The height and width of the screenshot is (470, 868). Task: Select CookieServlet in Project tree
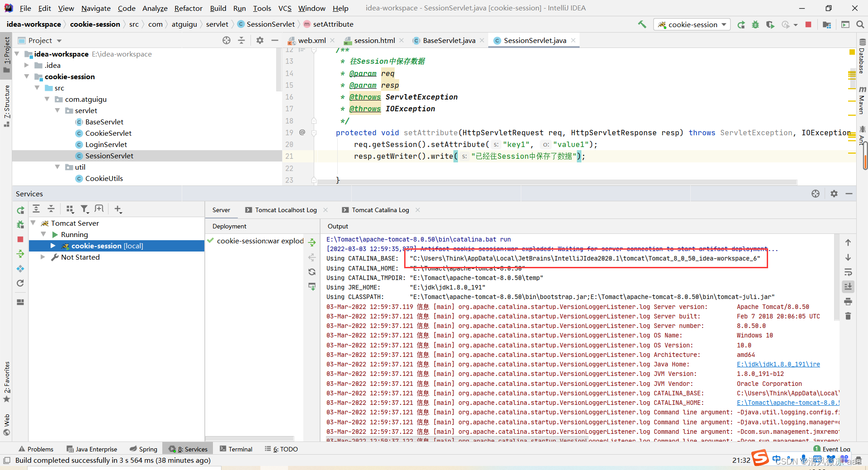108,133
